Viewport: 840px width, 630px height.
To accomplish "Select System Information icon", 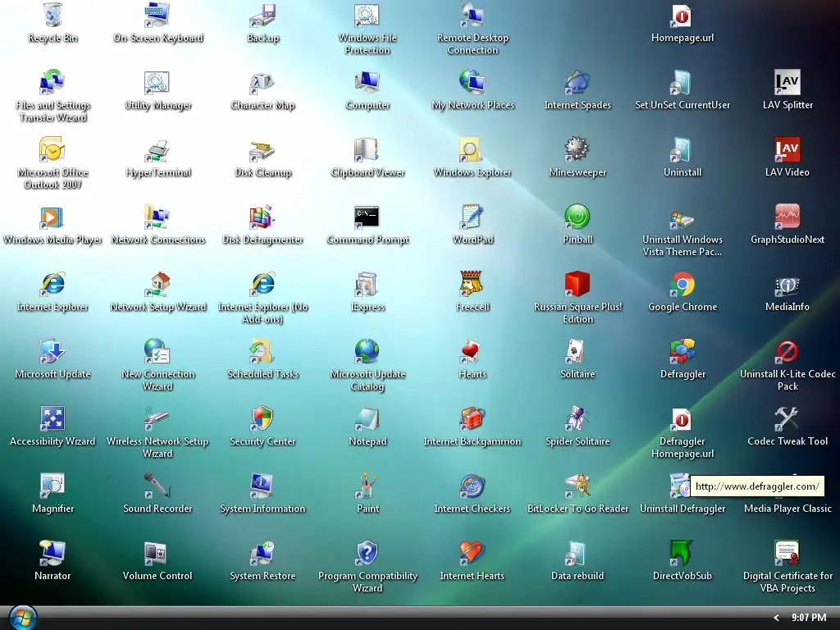I will [x=262, y=486].
